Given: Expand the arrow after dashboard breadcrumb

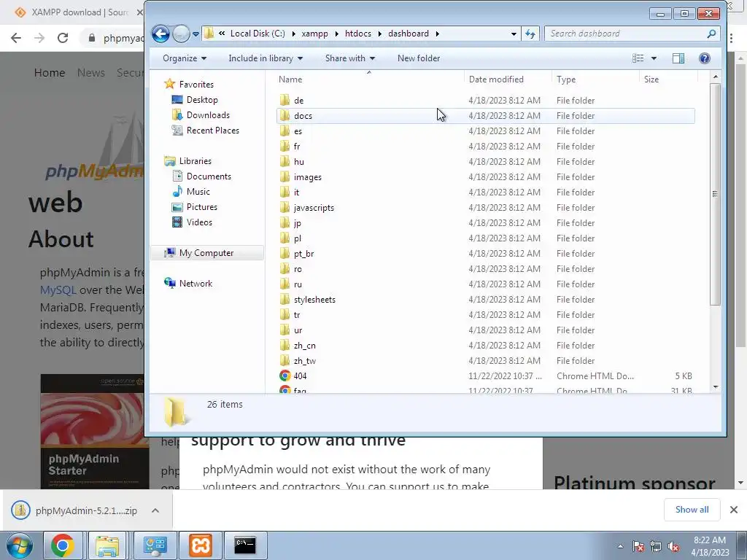Looking at the screenshot, I should pos(438,34).
